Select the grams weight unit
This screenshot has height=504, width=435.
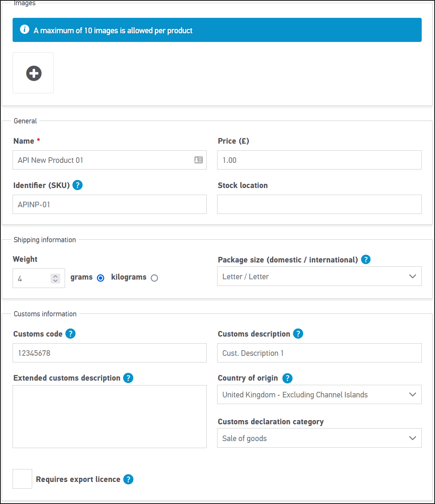pyautogui.click(x=101, y=278)
